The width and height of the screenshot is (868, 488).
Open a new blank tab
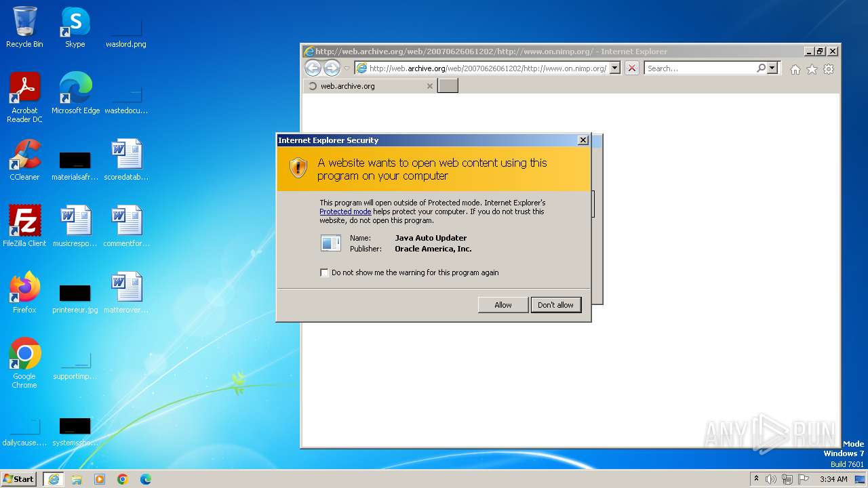448,85
